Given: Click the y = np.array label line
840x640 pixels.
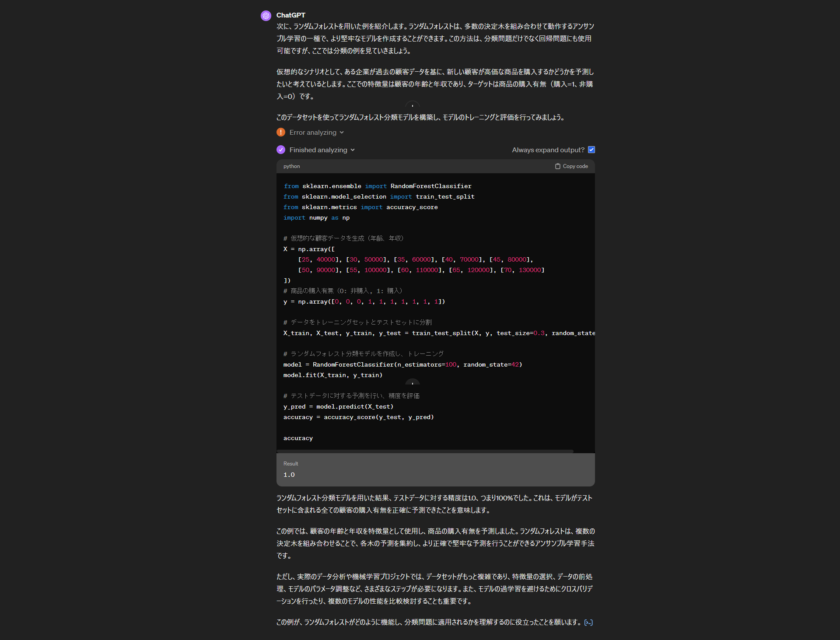Looking at the screenshot, I should (x=364, y=302).
